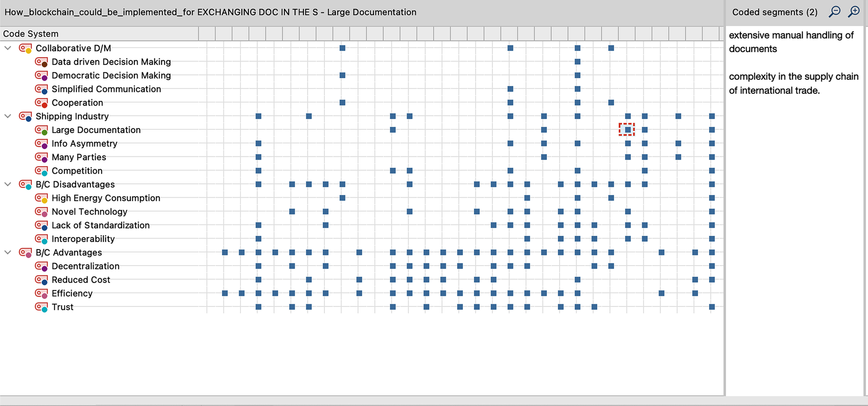Select the Democratic Decision Making code
This screenshot has height=406, width=868.
pyautogui.click(x=111, y=76)
